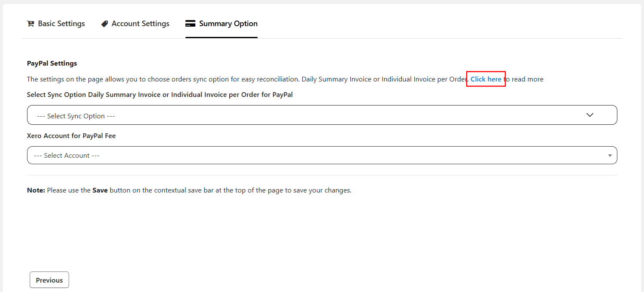Click the small triangle in the Select Account box
The image size is (644, 292).
tap(610, 156)
